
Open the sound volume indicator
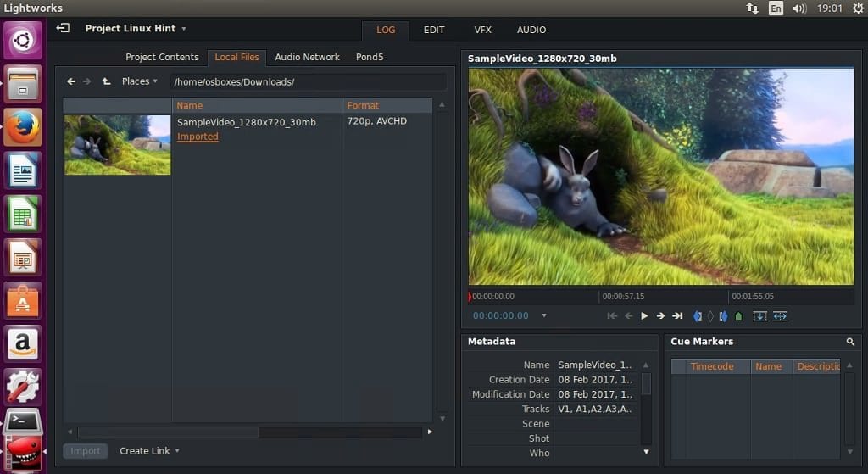pyautogui.click(x=798, y=8)
